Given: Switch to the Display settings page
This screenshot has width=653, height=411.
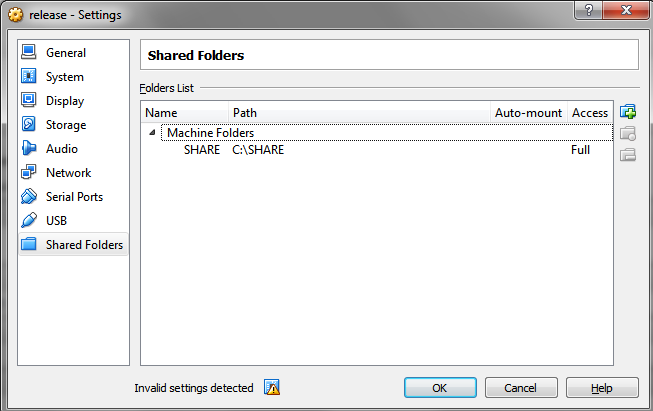Looking at the screenshot, I should click(x=65, y=101).
